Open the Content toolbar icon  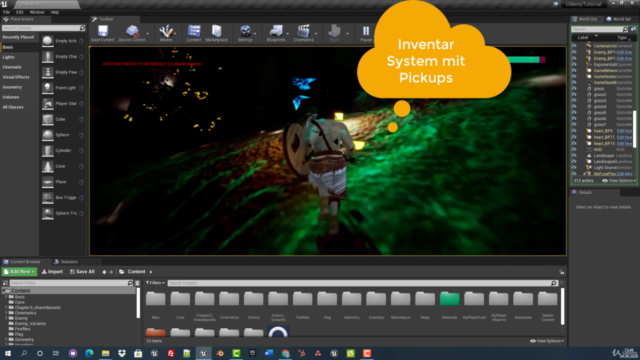194,31
